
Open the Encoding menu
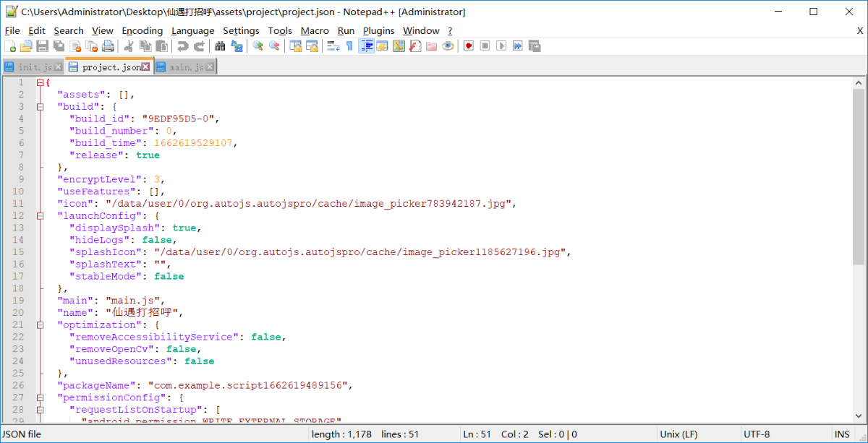pos(142,30)
